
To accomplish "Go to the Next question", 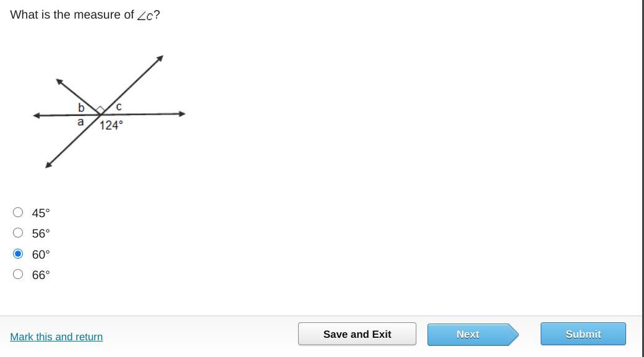I will (468, 334).
